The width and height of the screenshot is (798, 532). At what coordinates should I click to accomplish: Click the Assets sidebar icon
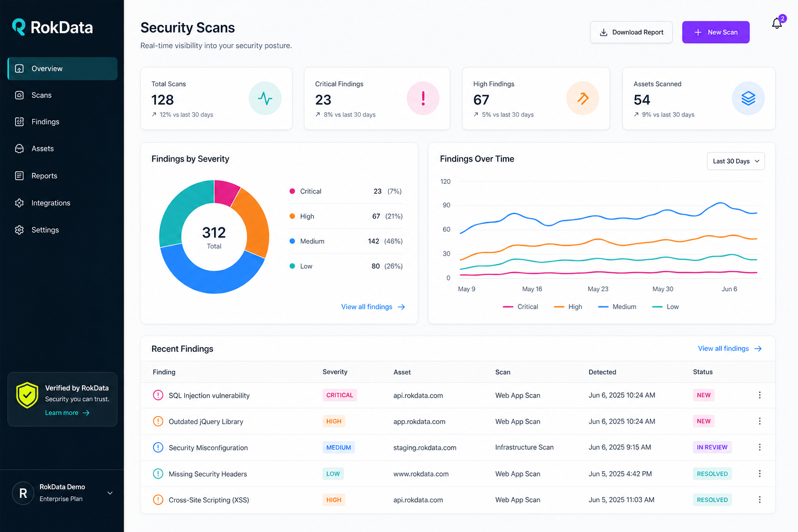click(x=19, y=149)
